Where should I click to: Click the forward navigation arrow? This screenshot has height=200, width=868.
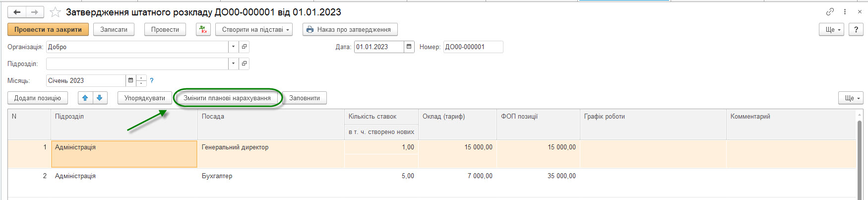coord(35,12)
